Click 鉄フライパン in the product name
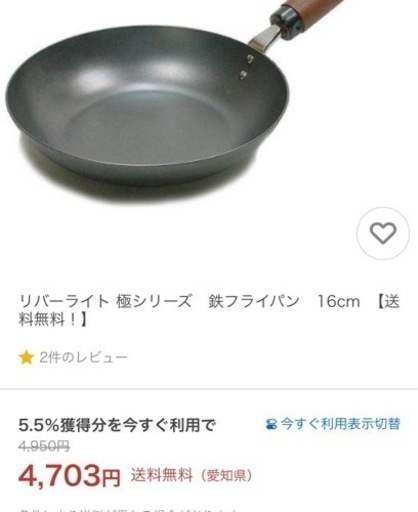This screenshot has height=512, width=418. [254, 302]
